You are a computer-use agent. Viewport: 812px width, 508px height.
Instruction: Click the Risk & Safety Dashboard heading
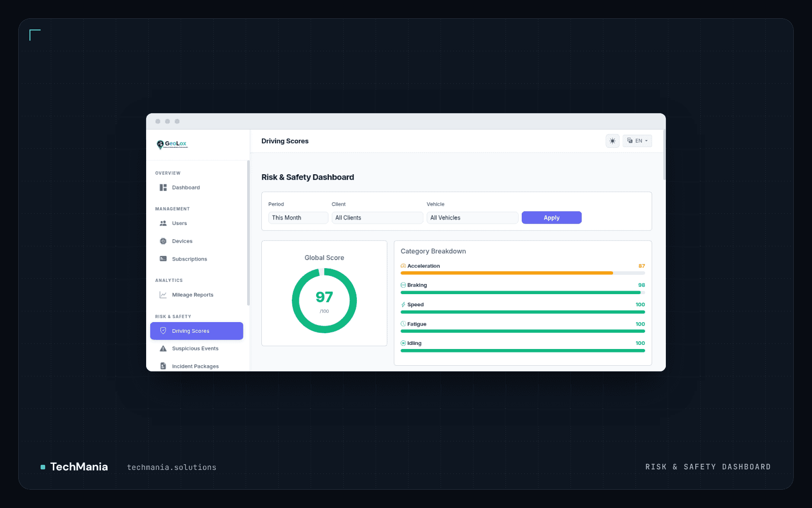(x=308, y=177)
